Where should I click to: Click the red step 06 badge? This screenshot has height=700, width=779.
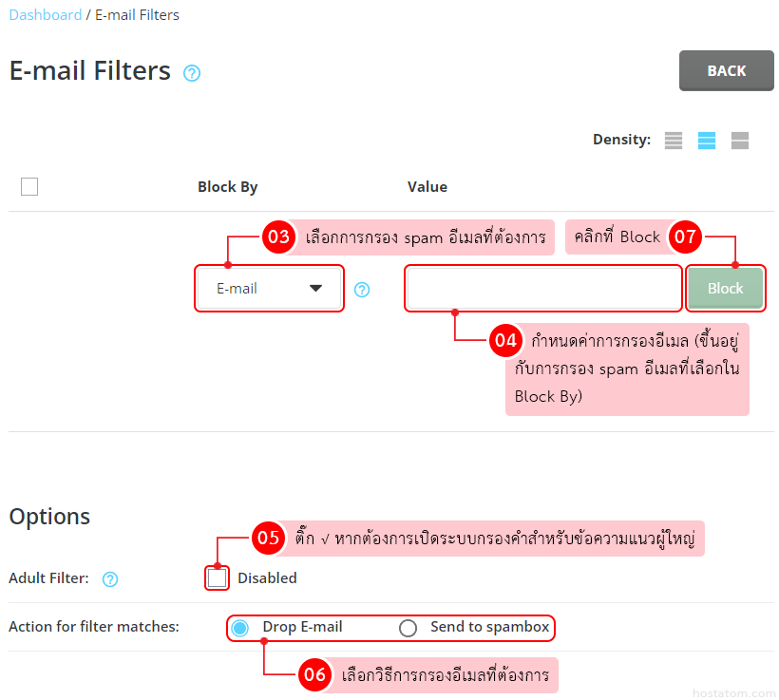(x=314, y=675)
